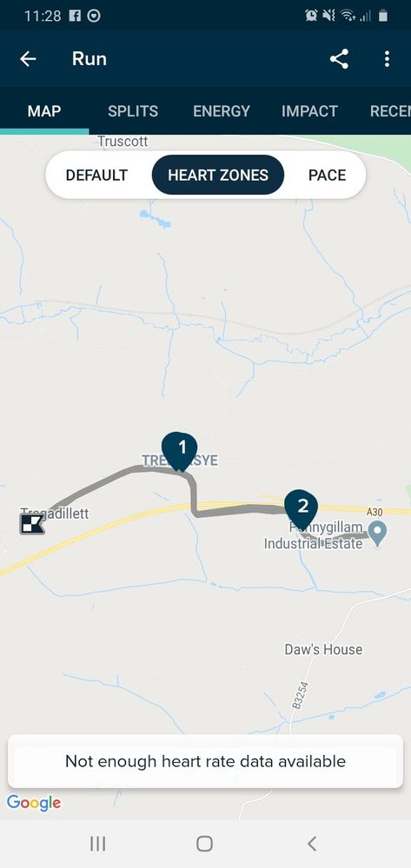Viewport: 411px width, 868px height.
Task: Tap the Android home button
Action: click(204, 844)
